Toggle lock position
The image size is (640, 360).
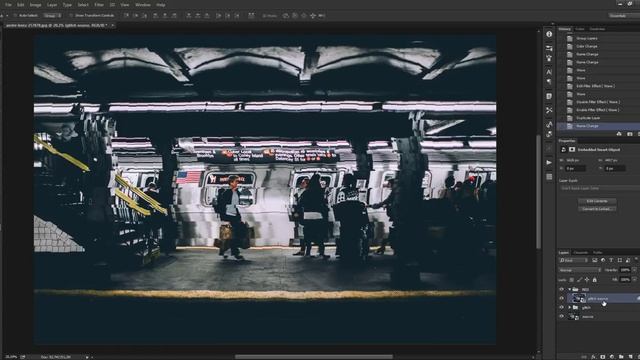click(587, 280)
